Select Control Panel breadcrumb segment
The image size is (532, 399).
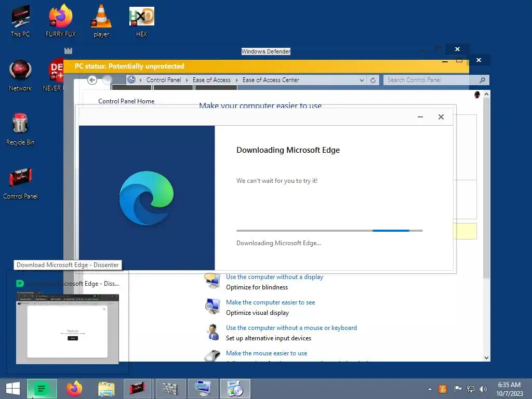click(164, 80)
